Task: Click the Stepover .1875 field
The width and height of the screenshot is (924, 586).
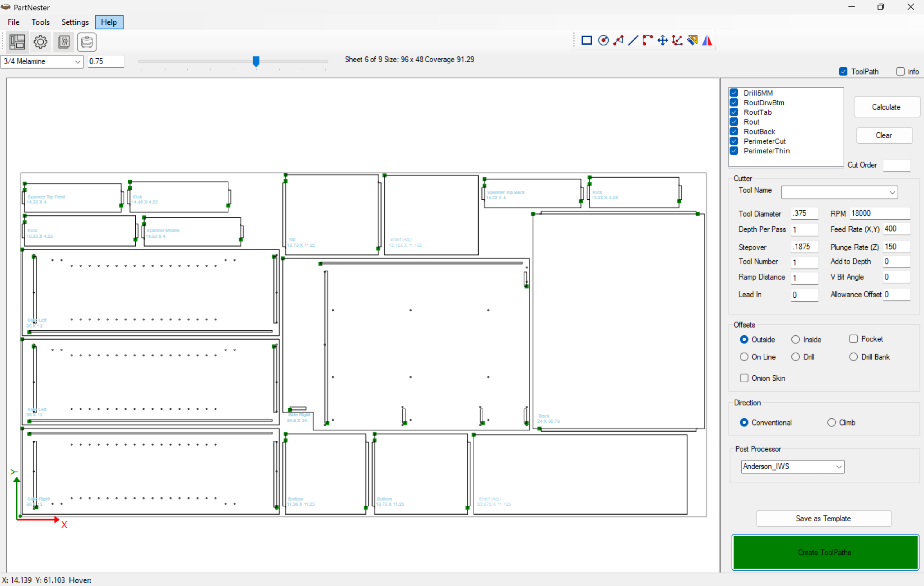Action: click(805, 247)
